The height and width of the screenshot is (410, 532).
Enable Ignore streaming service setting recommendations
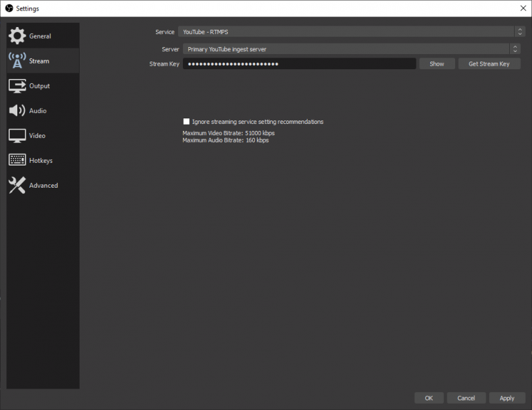(186, 122)
